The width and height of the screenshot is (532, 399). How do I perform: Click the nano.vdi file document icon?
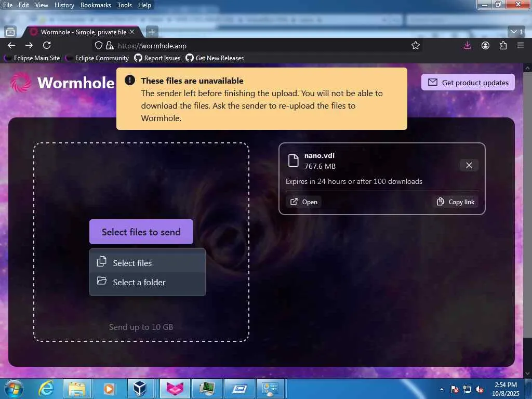point(293,161)
